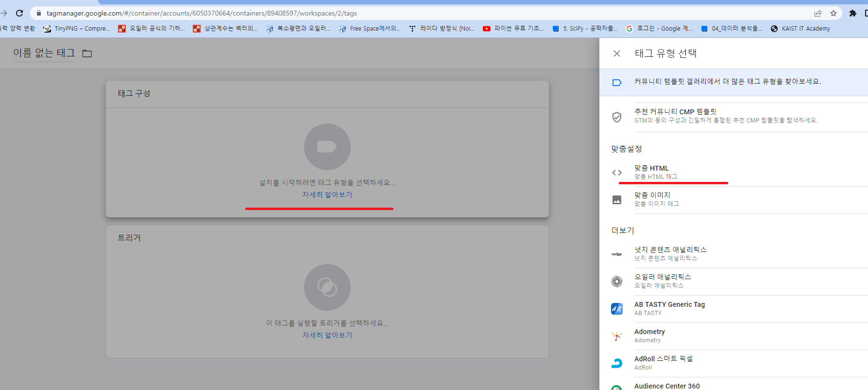Share this page via address bar icon
Image resolution: width=868 pixels, height=390 pixels.
tap(818, 13)
